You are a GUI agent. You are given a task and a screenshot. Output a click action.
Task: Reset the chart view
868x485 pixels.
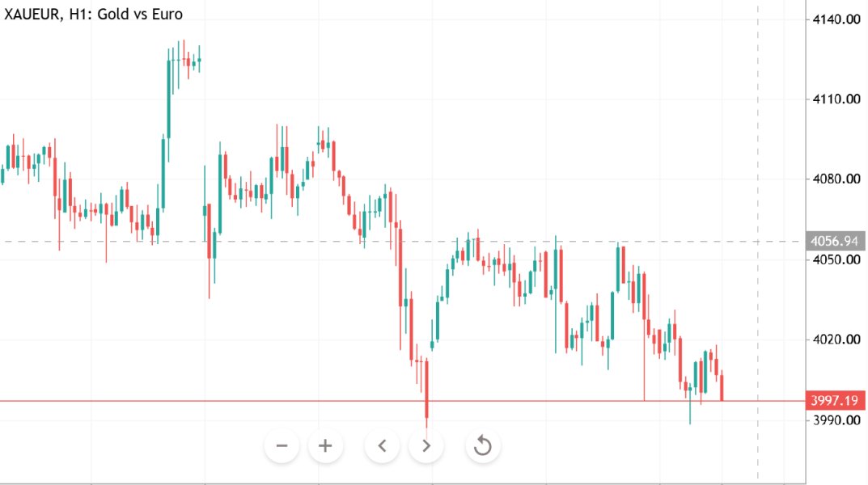tap(483, 445)
